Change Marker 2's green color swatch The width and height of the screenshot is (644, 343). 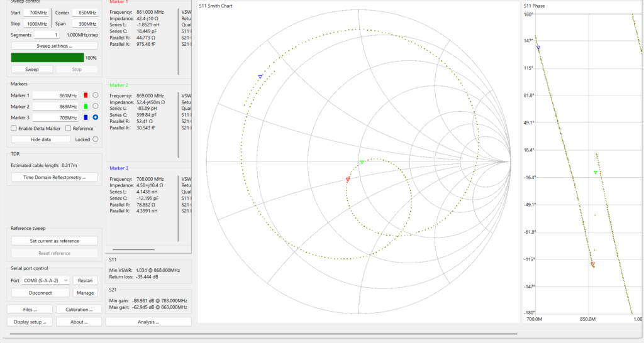[x=86, y=106]
